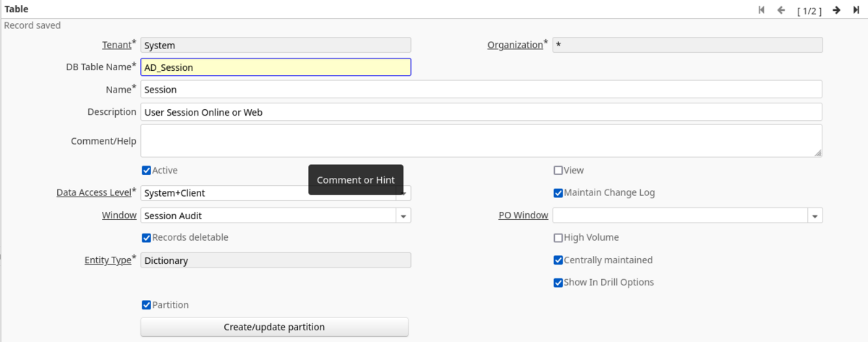Go to the first record
The width and height of the screenshot is (868, 342).
pos(761,10)
